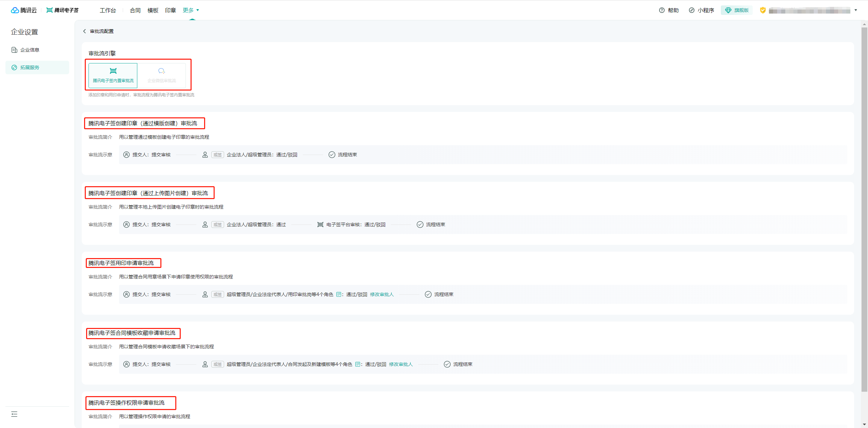Open the 小程序 link
This screenshot has height=428, width=868.
point(702,10)
